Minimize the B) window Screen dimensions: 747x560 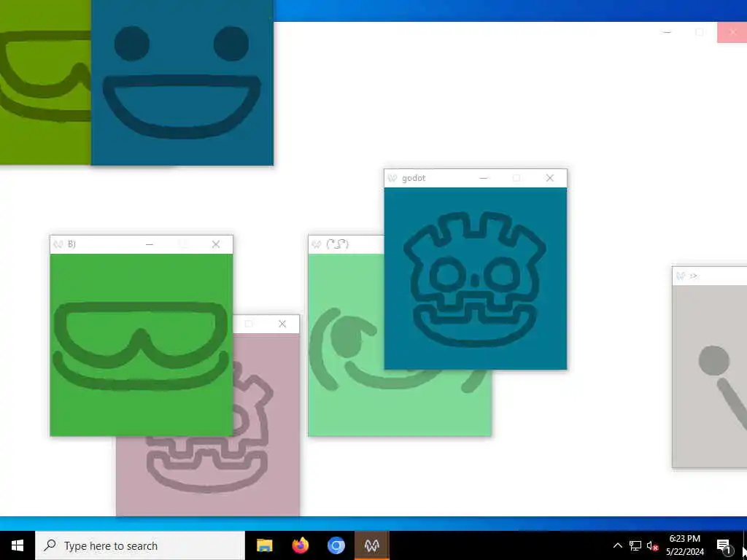[x=150, y=244]
